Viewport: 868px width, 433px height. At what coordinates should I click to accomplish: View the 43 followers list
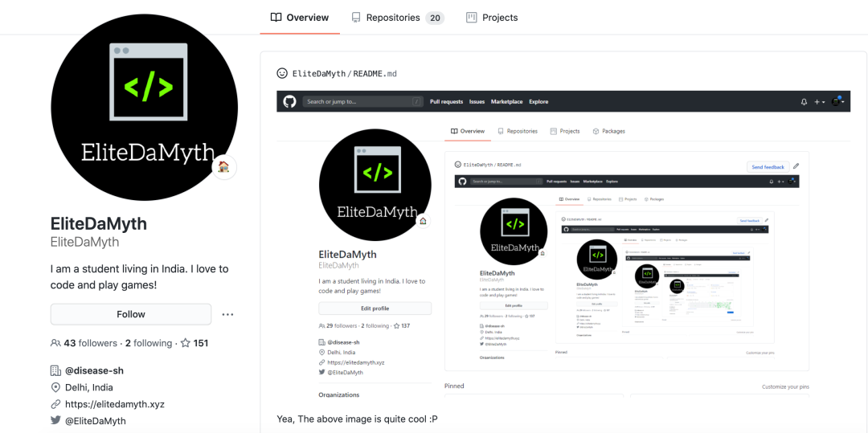pos(90,343)
